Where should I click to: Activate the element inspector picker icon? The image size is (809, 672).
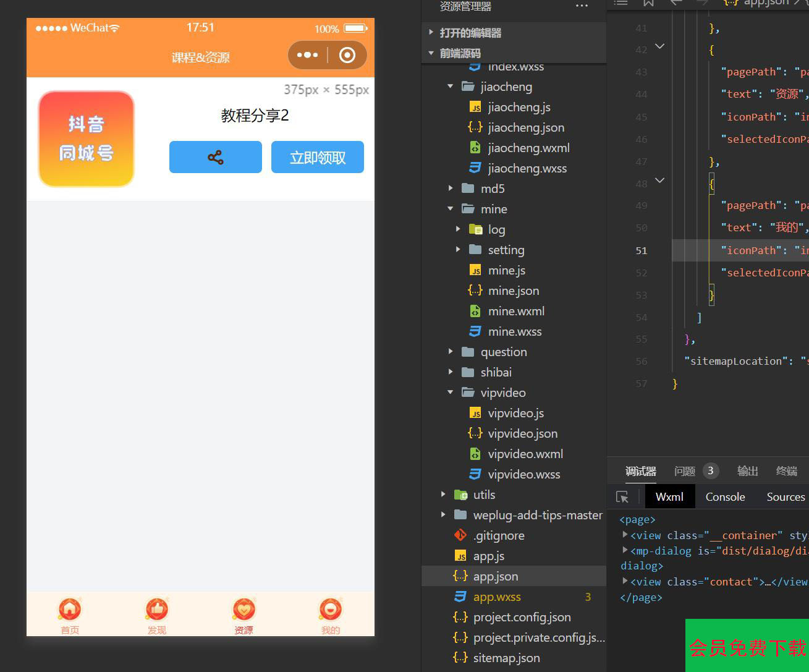622,497
